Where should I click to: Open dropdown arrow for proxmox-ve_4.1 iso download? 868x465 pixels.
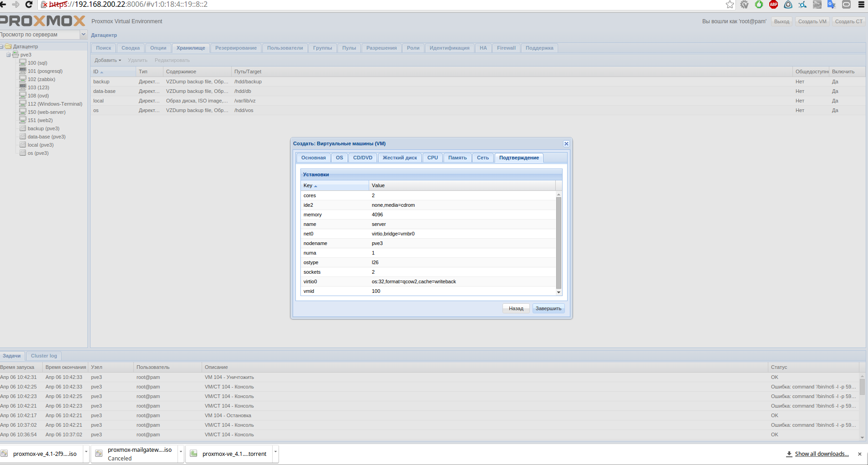(86, 452)
